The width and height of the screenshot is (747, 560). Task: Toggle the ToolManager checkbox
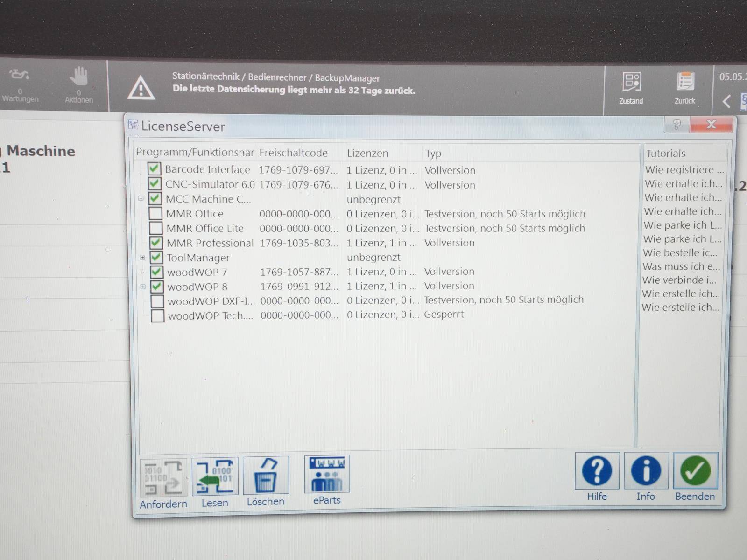[156, 257]
